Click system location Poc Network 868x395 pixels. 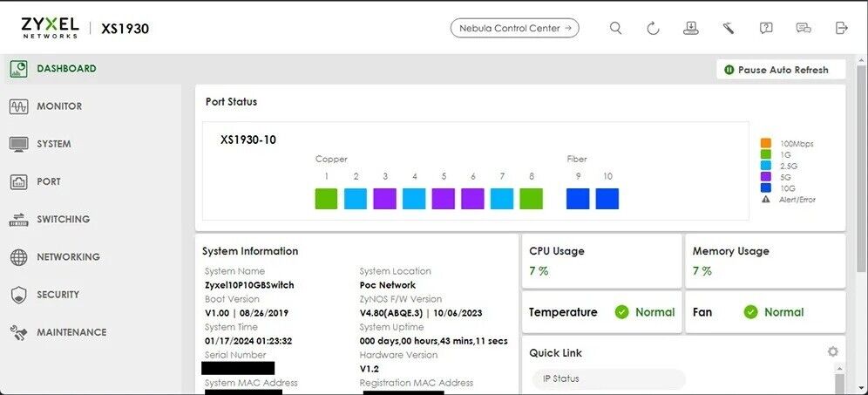tap(388, 285)
